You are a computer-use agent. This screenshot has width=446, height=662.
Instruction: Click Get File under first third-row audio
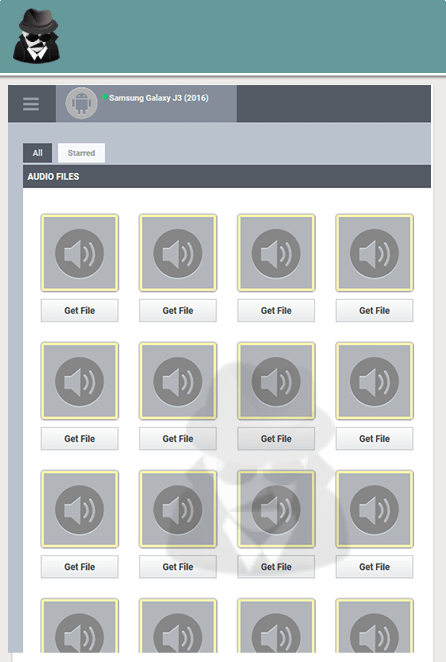pyautogui.click(x=79, y=567)
